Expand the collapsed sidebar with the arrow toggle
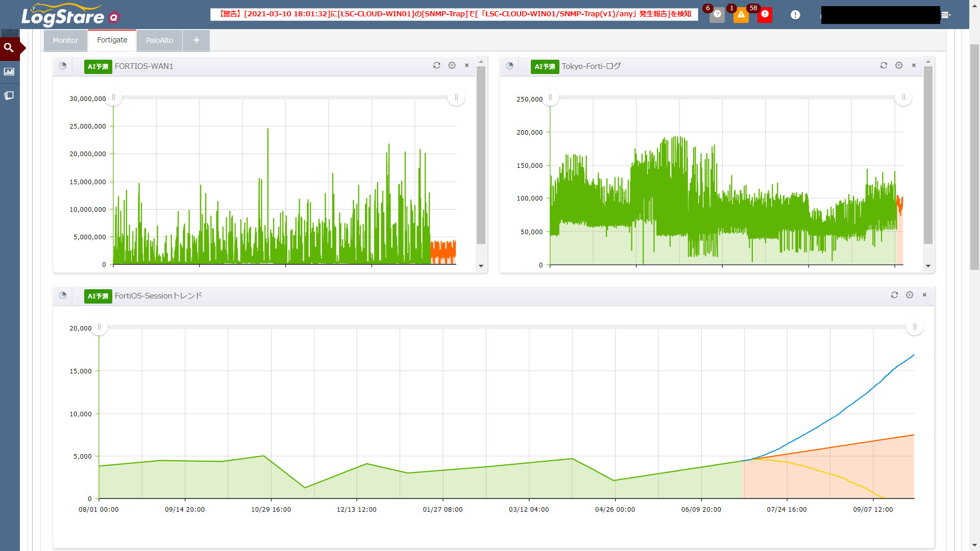The image size is (980, 551). pyautogui.click(x=10, y=32)
